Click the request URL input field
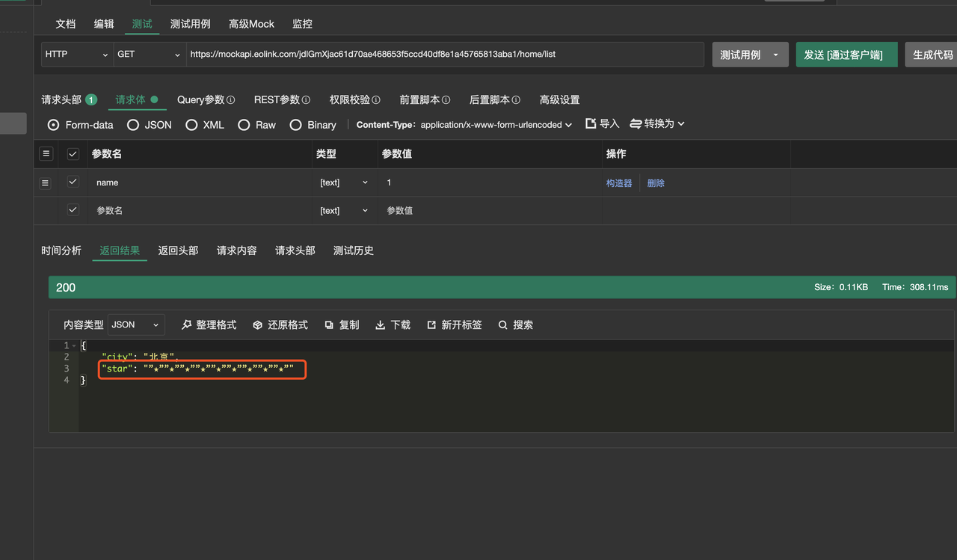 [445, 55]
